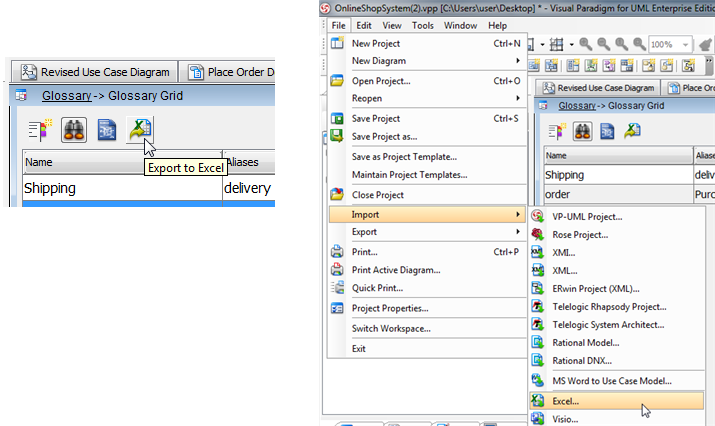Click Export to Excel icon in left glossary toolbar
Viewport: 715px width, 426px height.
coord(140,130)
